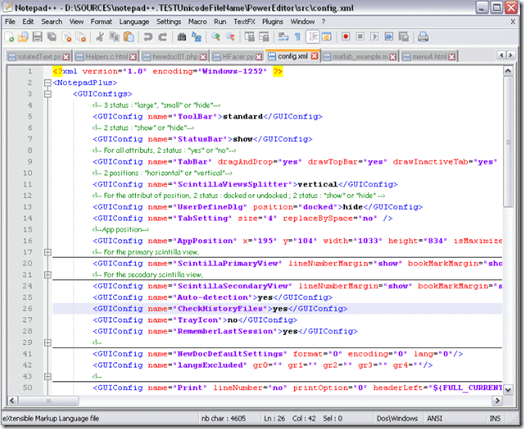Toggle Show all characters pilcrow icon
The width and height of the screenshot is (524, 429).
pos(297,37)
